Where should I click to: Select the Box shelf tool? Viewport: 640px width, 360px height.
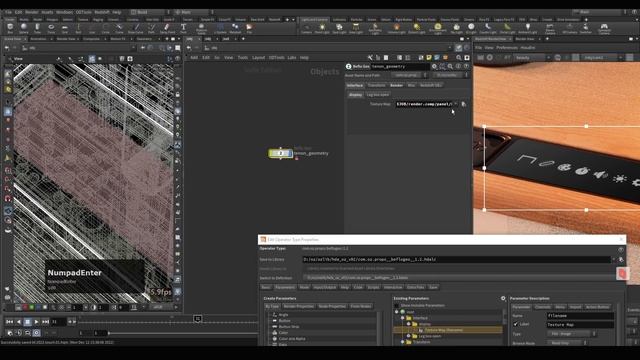tap(10, 28)
